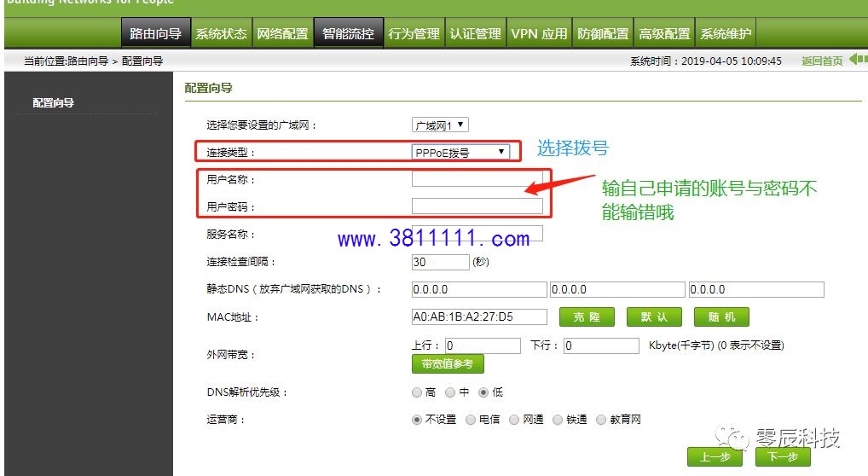The width and height of the screenshot is (868, 476).
Task: Expand the PPPoE拨号 connection type dropdown
Action: tap(461, 153)
